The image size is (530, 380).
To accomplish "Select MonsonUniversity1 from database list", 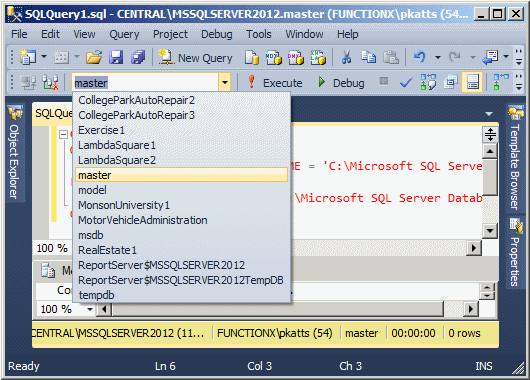I will (x=182, y=205).
